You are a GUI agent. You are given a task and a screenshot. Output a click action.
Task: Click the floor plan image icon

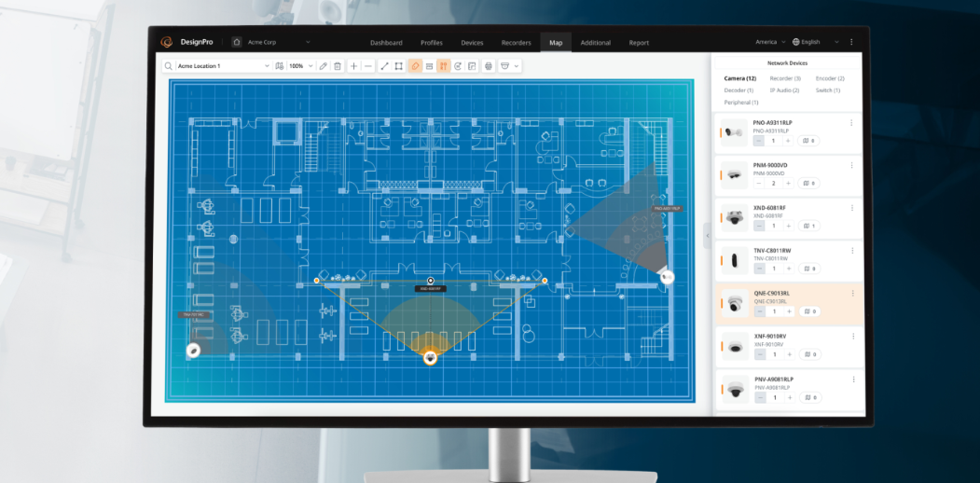click(x=472, y=65)
